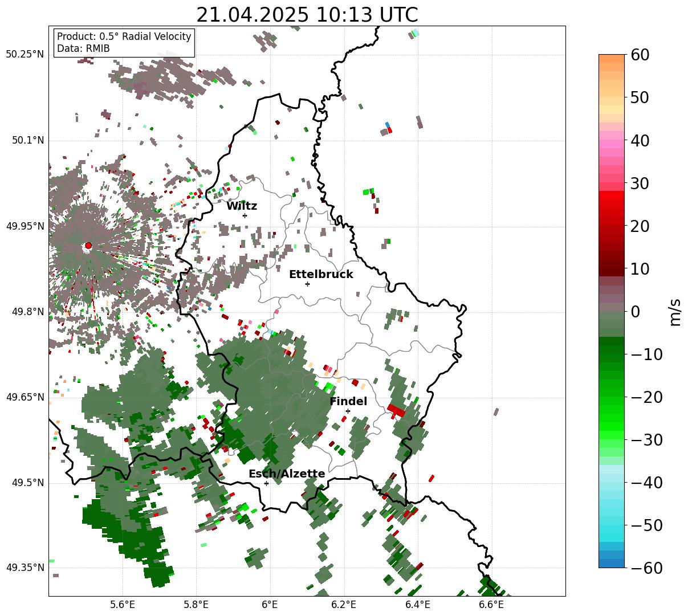Screen dimensions: 688x616
Task: Click the m/s colorbar unit label
Action: click(x=675, y=311)
